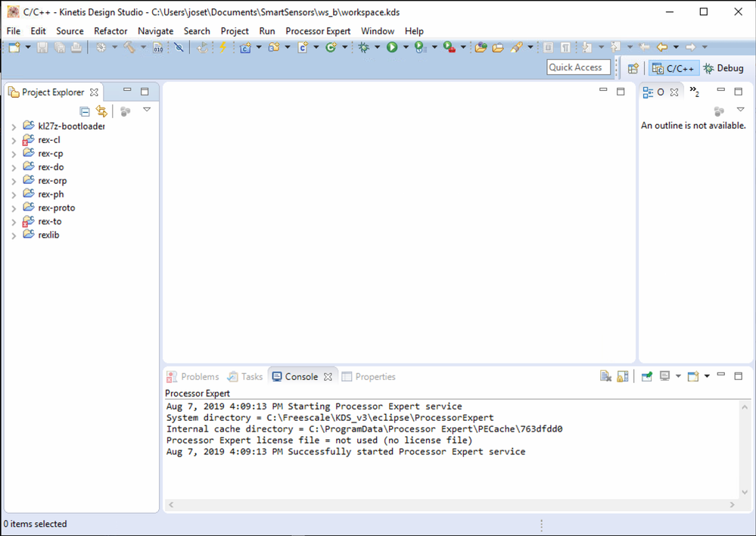756x536 pixels.
Task: Toggle Show Whitespace Characters pilcrow icon
Action: point(565,47)
